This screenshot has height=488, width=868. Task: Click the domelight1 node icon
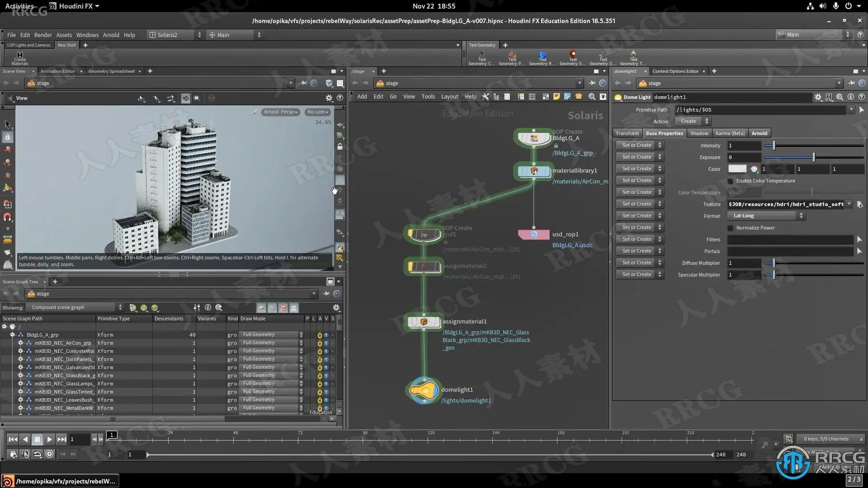coord(424,390)
